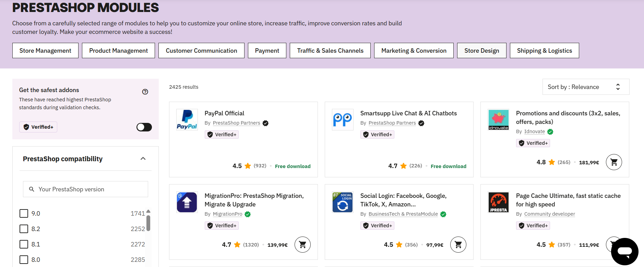Image resolution: width=644 pixels, height=267 pixels.
Task: Check the 8.1 compatibility checkbox
Action: coord(24,244)
